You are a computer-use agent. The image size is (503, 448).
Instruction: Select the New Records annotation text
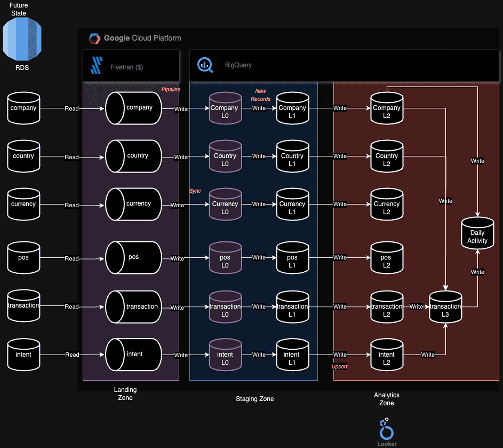coord(260,95)
